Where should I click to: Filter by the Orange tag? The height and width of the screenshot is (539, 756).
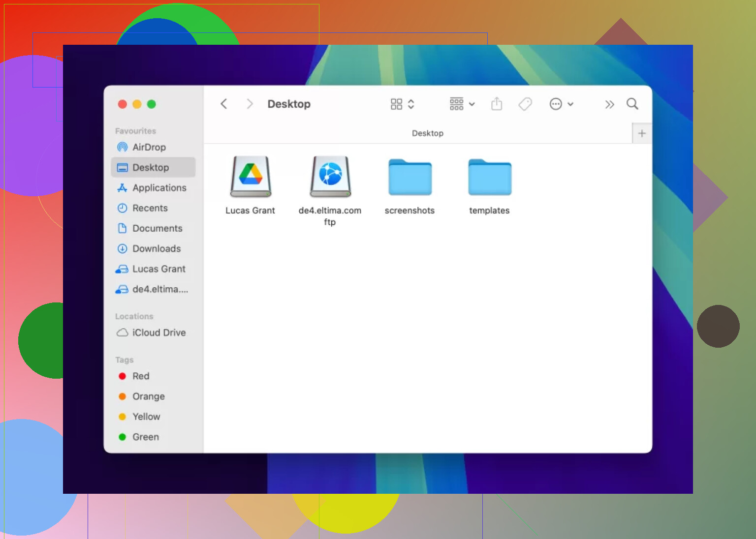[148, 396]
